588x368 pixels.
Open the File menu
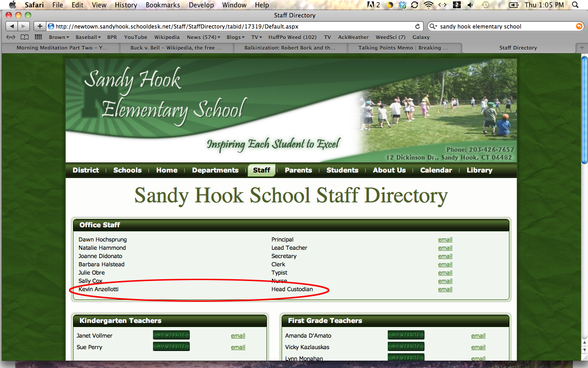pyautogui.click(x=57, y=5)
